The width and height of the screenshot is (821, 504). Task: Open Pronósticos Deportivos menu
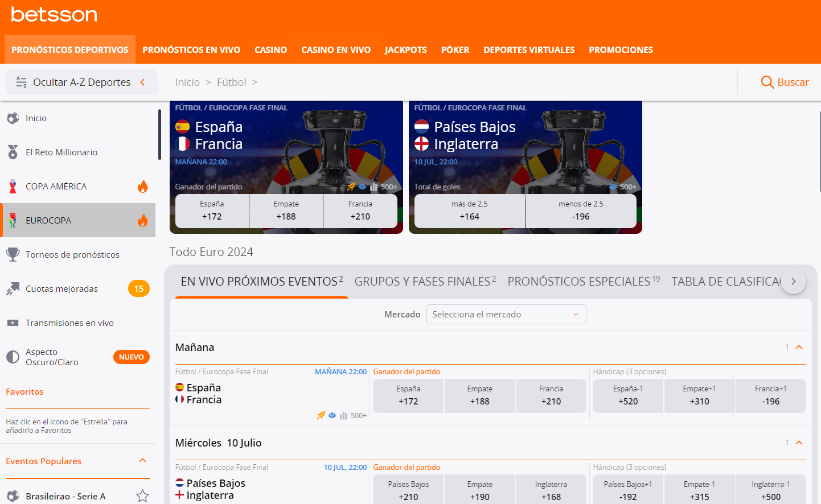tap(70, 49)
